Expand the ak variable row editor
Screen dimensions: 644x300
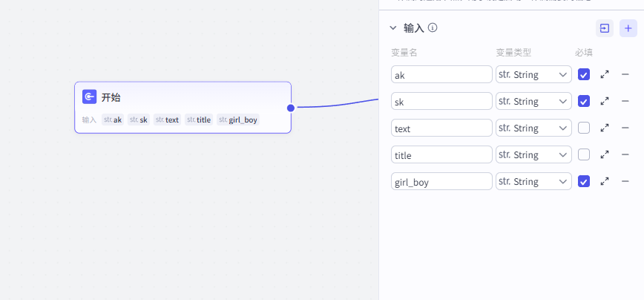pos(605,74)
